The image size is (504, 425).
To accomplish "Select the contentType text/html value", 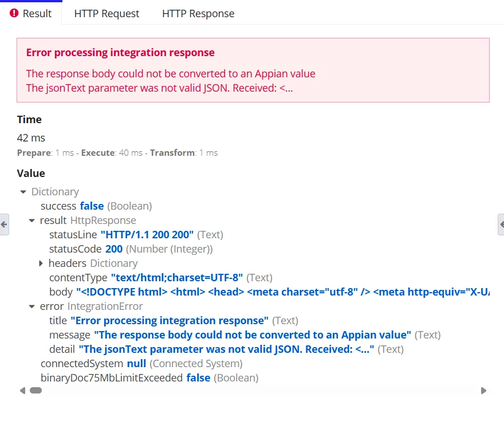I will point(177,278).
